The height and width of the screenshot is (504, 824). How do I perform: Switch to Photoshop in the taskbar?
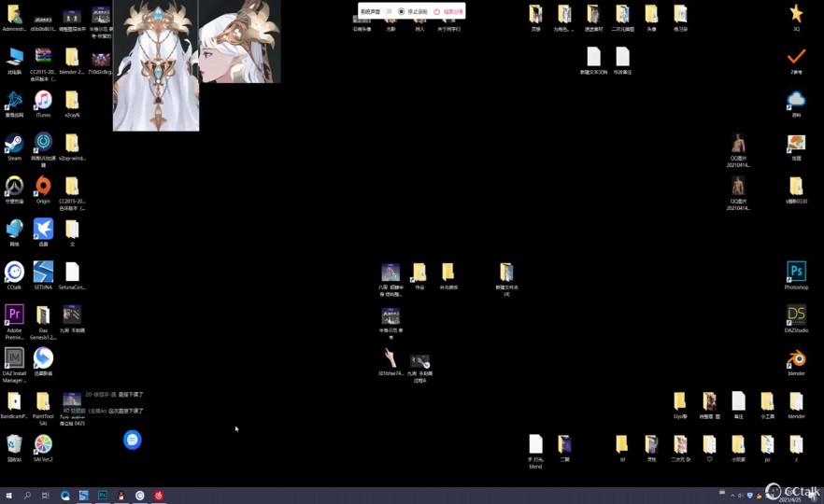tap(103, 495)
